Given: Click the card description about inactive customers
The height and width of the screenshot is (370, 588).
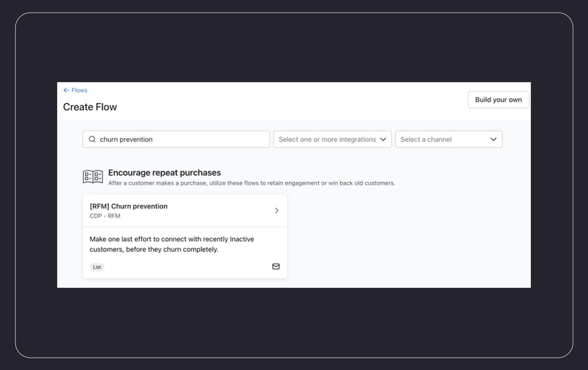Looking at the screenshot, I should (171, 244).
